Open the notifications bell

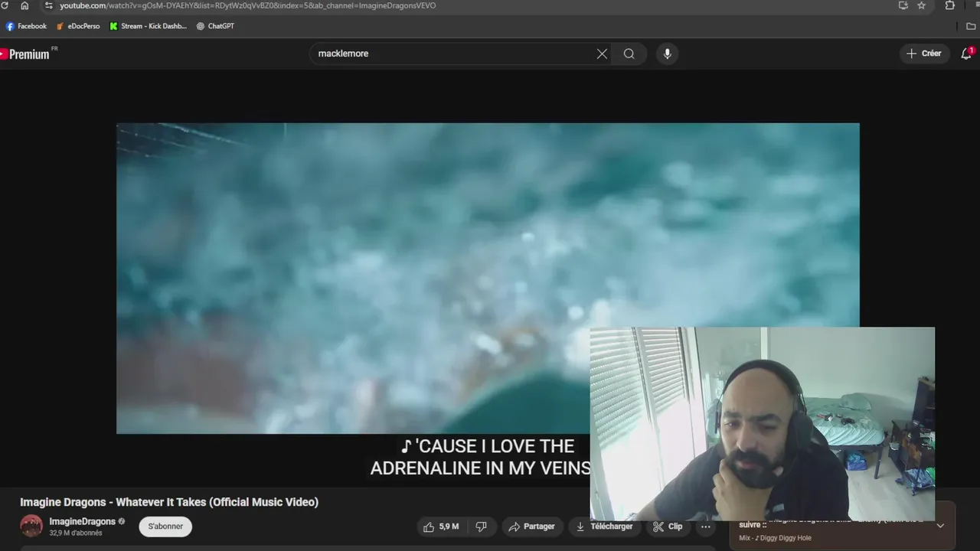[x=966, y=54]
